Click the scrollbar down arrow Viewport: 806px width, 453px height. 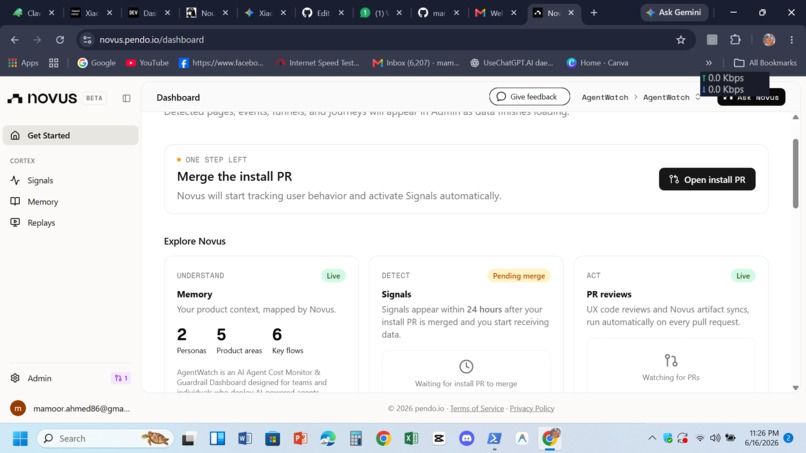(795, 388)
